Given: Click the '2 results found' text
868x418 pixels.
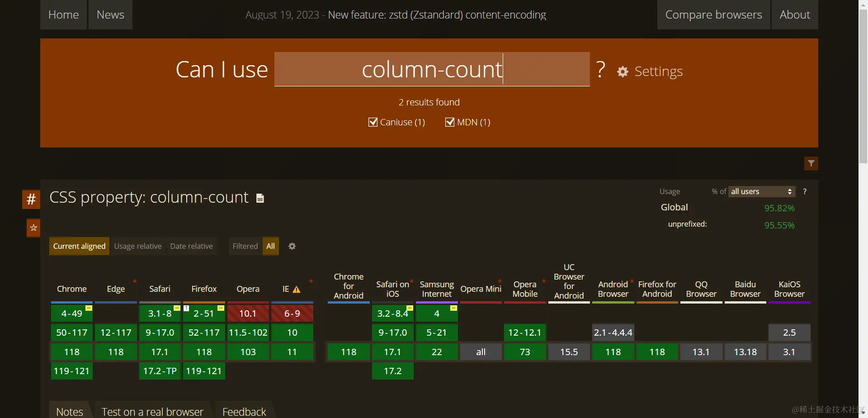Looking at the screenshot, I should coord(429,102).
